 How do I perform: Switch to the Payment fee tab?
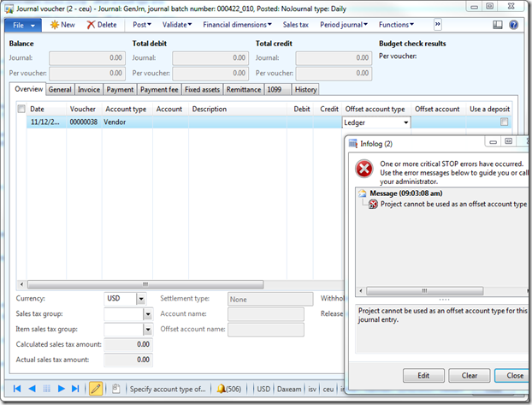(159, 90)
